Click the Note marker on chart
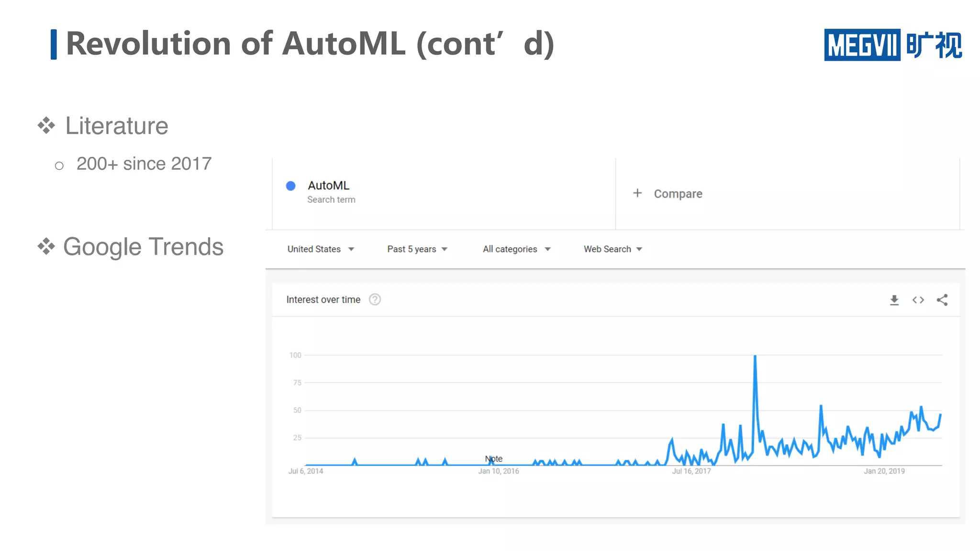980x551 pixels. point(493,459)
